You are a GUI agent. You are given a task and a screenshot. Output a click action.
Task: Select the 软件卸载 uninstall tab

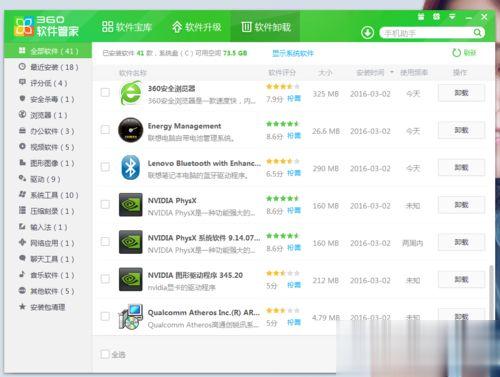click(x=266, y=27)
